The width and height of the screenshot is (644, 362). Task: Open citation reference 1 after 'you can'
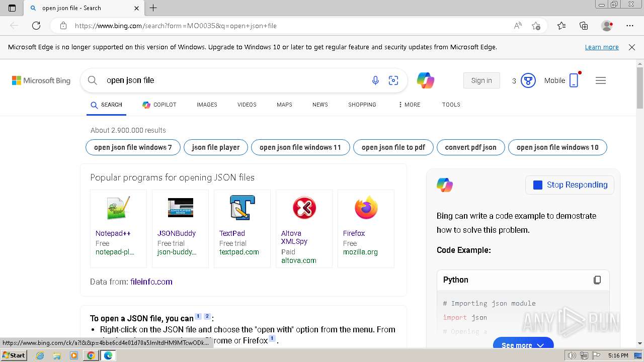pos(198,316)
